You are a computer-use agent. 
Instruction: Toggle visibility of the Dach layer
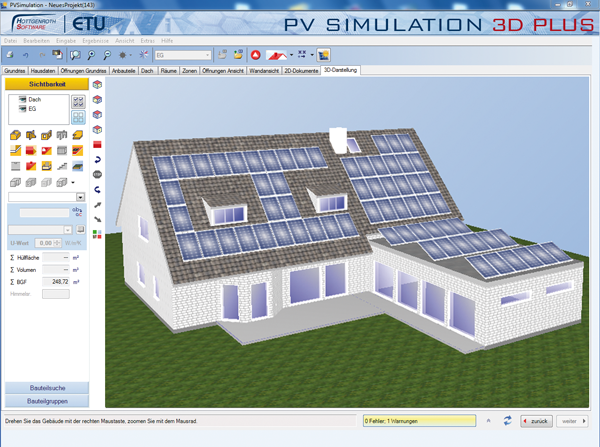[23, 99]
